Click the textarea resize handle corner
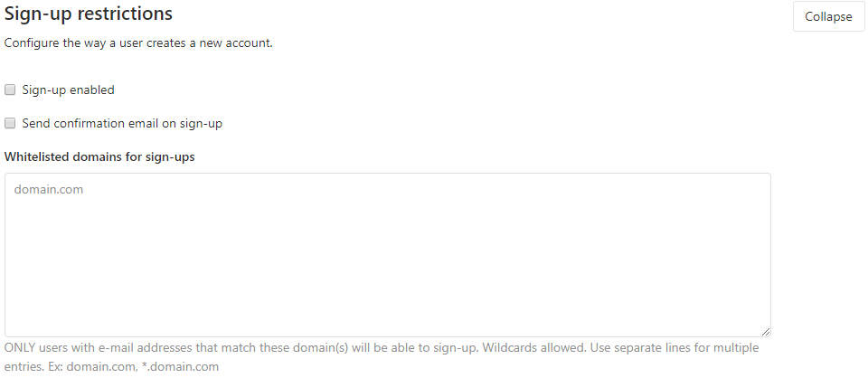This screenshot has width=868, height=378. 766,332
